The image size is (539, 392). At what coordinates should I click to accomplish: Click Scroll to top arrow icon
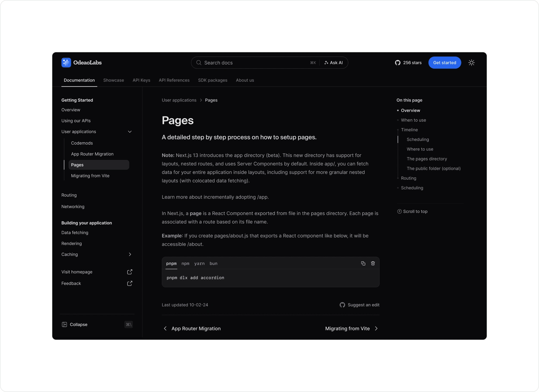399,211
